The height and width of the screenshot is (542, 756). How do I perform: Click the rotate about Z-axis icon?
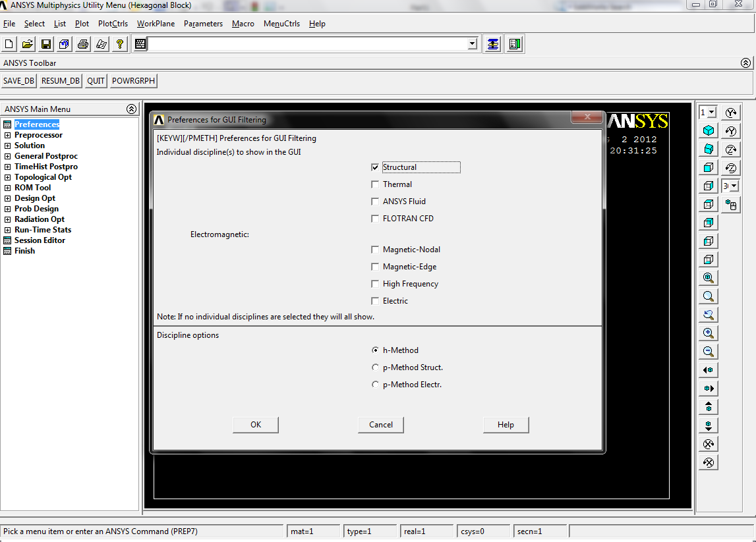pyautogui.click(x=730, y=149)
